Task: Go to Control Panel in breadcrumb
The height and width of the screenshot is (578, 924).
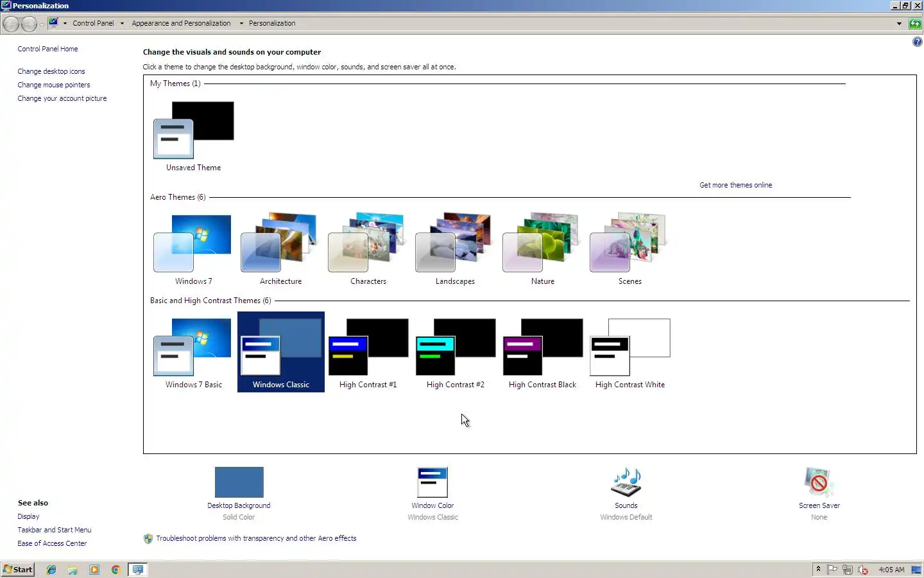Action: pyautogui.click(x=93, y=23)
